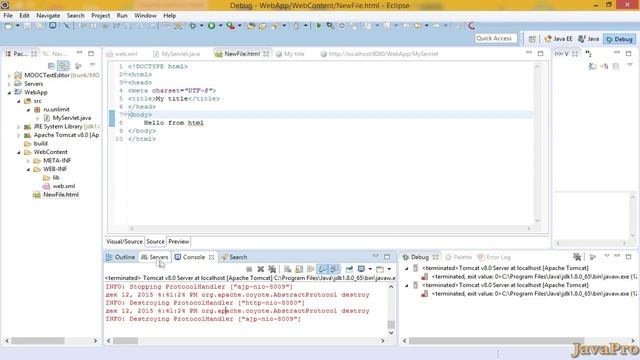
Task: Open the Navigate menu
Action: click(x=48, y=16)
